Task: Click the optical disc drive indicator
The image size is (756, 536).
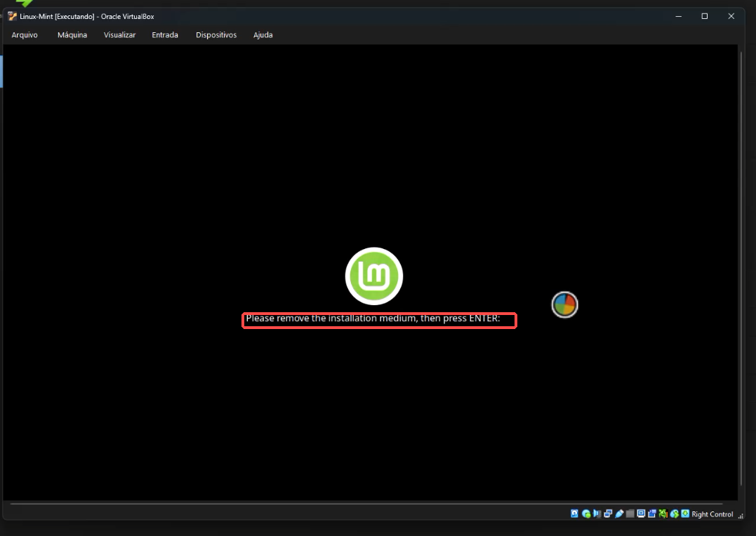Action: pyautogui.click(x=586, y=514)
